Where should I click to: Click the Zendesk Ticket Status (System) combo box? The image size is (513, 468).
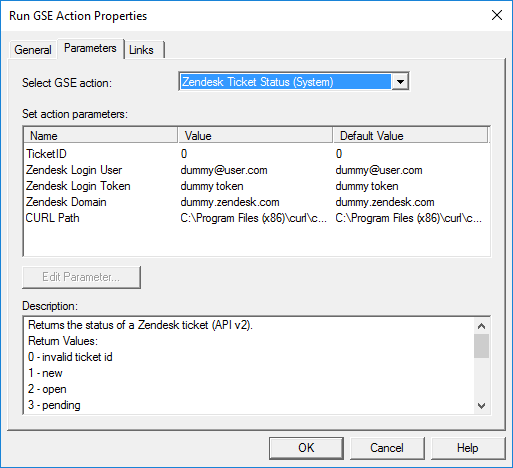coord(294,82)
